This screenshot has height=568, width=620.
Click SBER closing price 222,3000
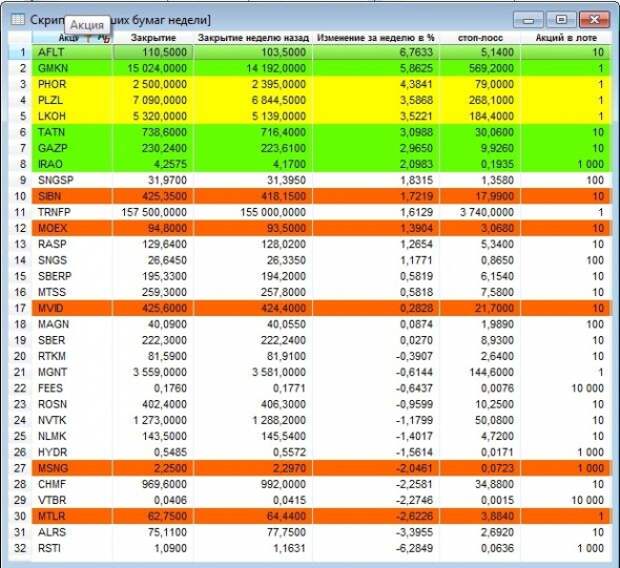pyautogui.click(x=153, y=340)
